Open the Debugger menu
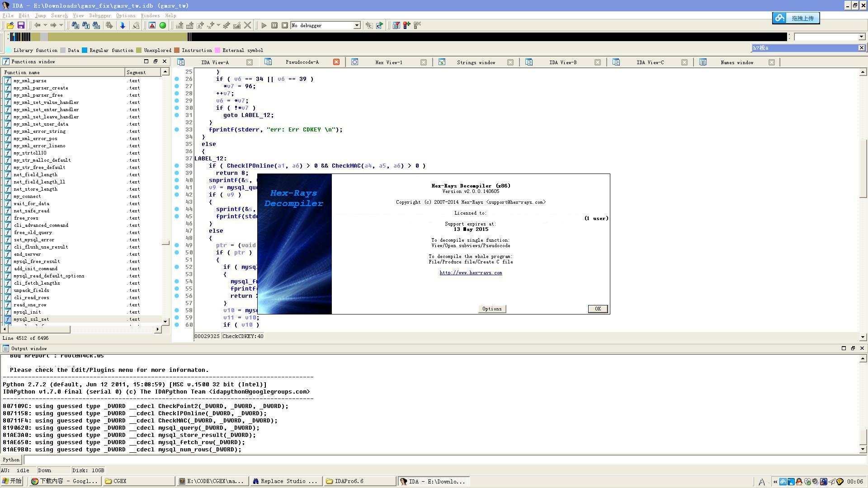The image size is (868, 488). (99, 15)
